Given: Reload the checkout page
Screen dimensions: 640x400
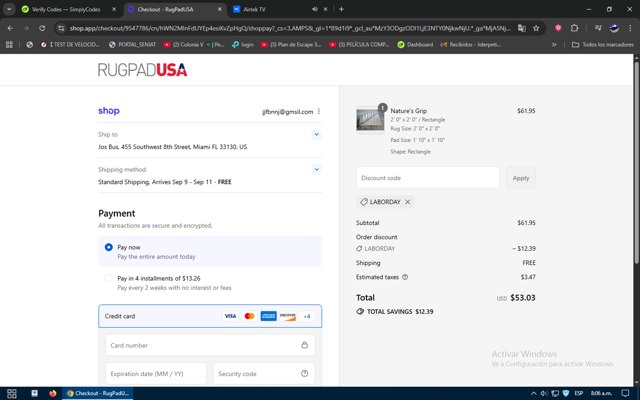Looking at the screenshot, I should click(42, 28).
